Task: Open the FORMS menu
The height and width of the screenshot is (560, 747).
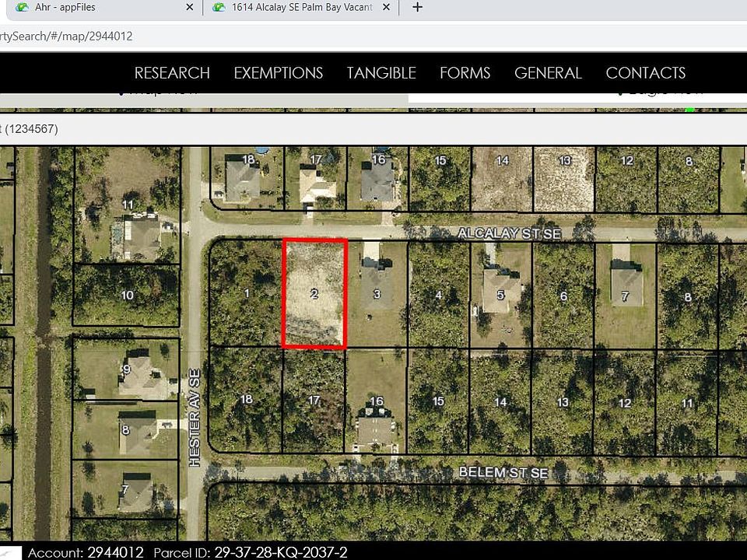Action: 465,73
